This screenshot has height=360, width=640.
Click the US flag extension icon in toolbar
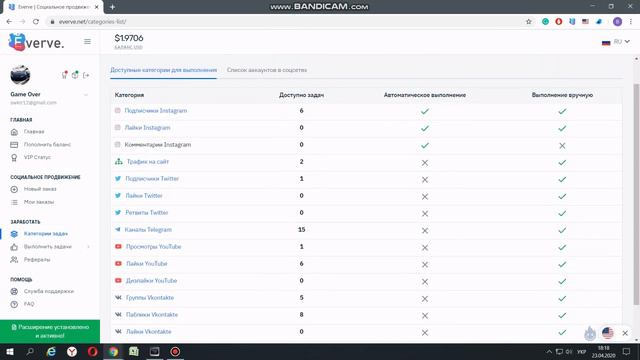585,22
